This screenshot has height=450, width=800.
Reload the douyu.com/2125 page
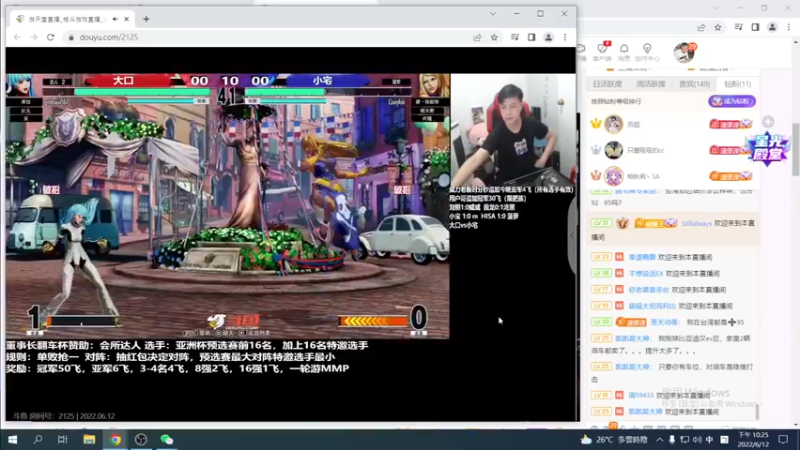click(51, 37)
